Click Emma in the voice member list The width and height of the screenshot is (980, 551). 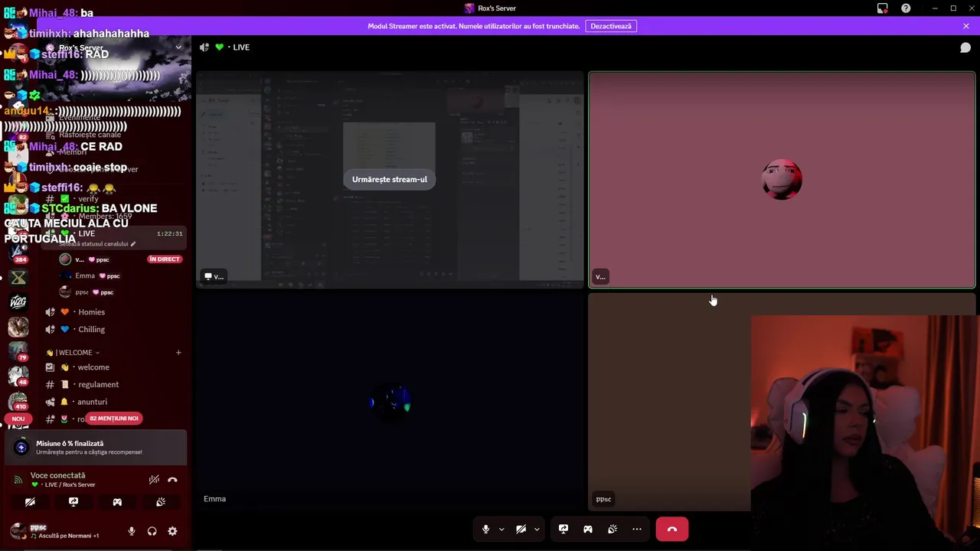[x=85, y=275]
